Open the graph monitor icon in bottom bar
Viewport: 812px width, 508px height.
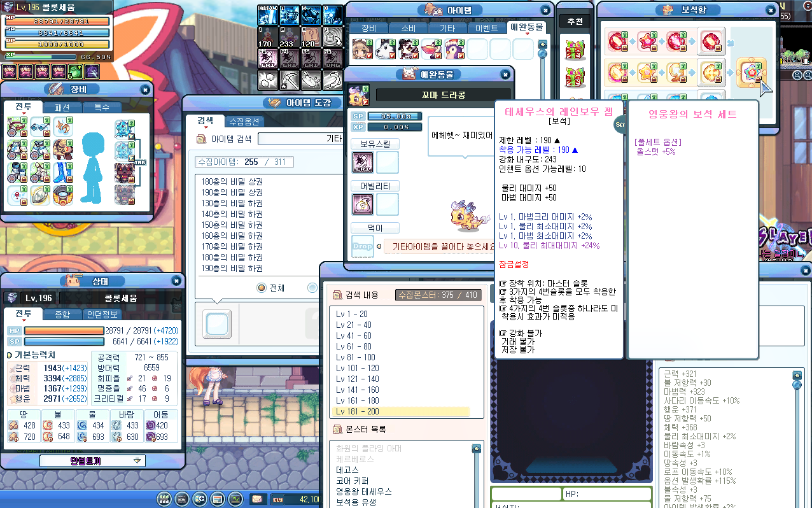[x=236, y=499]
